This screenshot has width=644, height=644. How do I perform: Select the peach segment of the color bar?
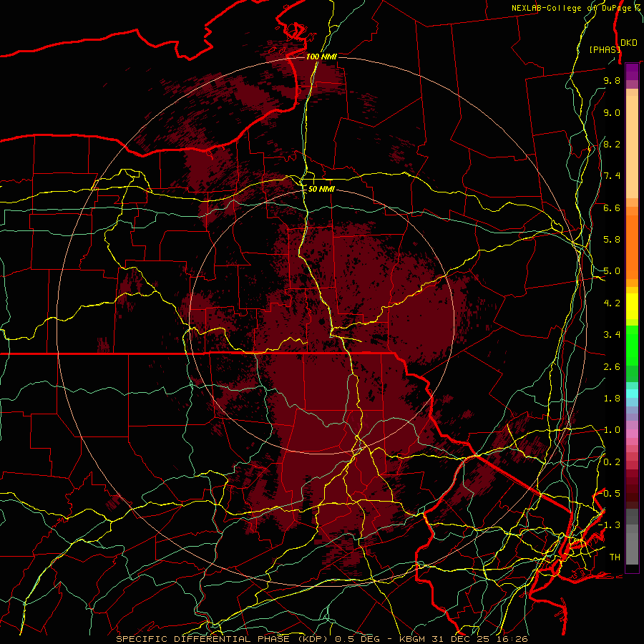point(632,147)
